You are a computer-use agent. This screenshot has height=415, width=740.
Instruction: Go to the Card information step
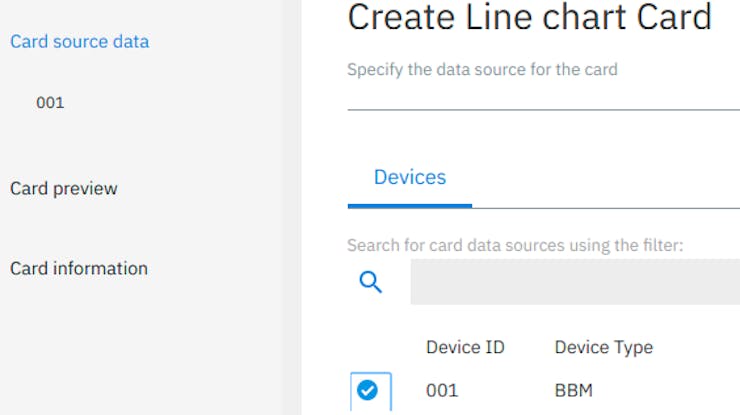click(79, 269)
